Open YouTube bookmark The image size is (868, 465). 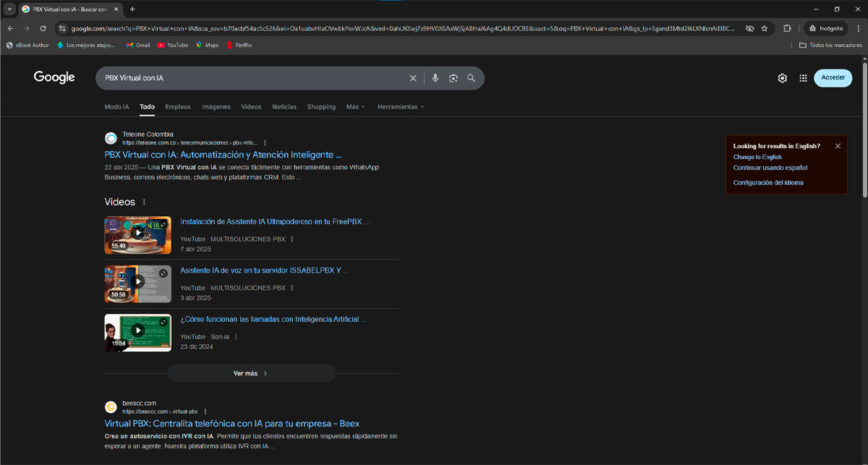173,45
